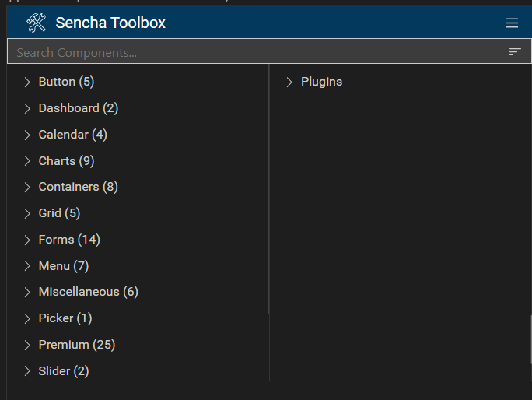Select the Slider (2) tree item
Image resolution: width=532 pixels, height=400 pixels.
[x=64, y=371]
